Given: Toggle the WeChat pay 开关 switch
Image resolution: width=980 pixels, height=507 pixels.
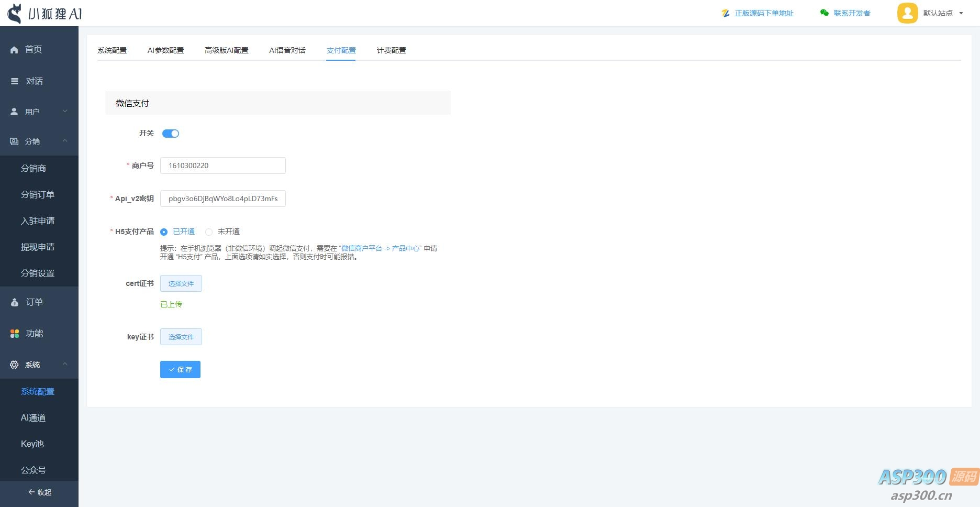Looking at the screenshot, I should pos(170,133).
